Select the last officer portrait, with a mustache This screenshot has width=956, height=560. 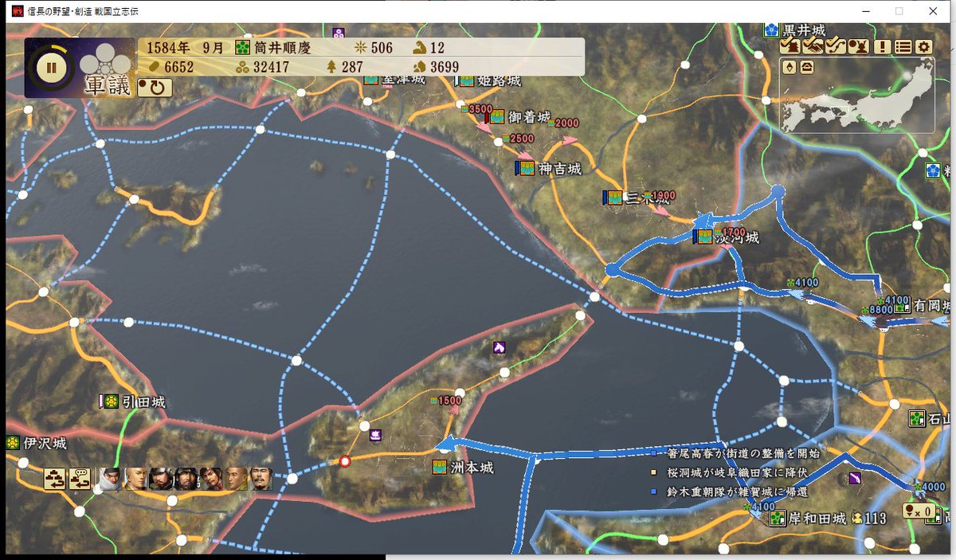[261, 478]
